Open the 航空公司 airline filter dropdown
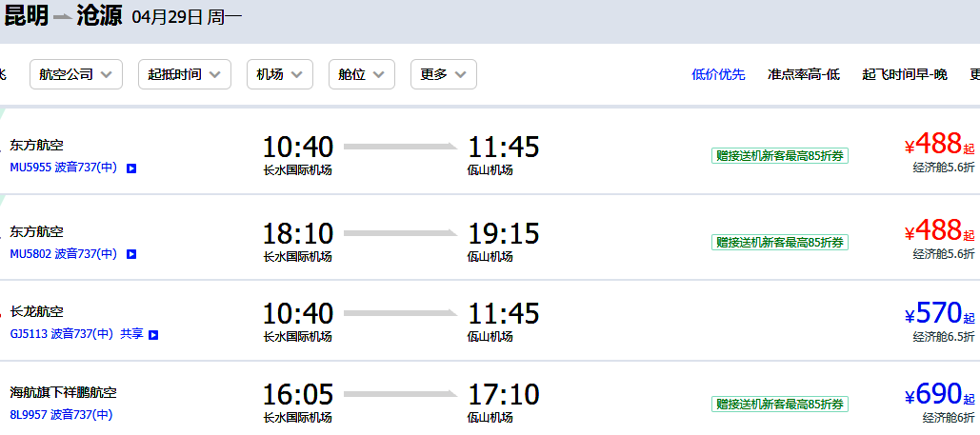 coord(76,74)
